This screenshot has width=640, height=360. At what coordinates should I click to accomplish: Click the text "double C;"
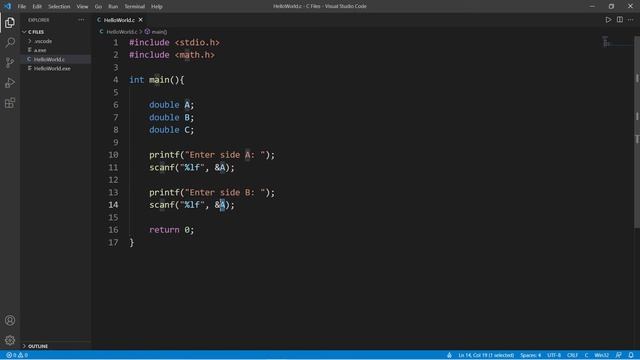click(171, 130)
